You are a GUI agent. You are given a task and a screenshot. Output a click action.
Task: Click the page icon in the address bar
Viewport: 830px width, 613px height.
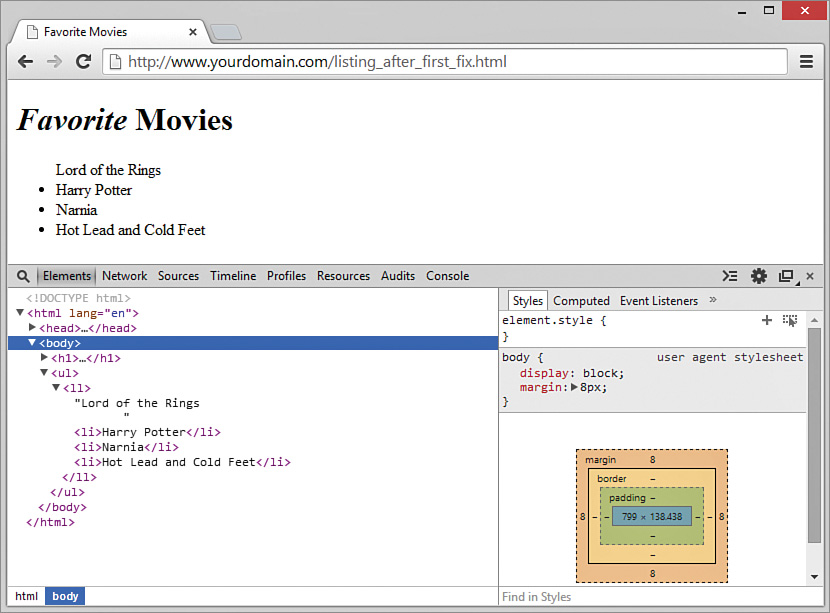pyautogui.click(x=113, y=61)
